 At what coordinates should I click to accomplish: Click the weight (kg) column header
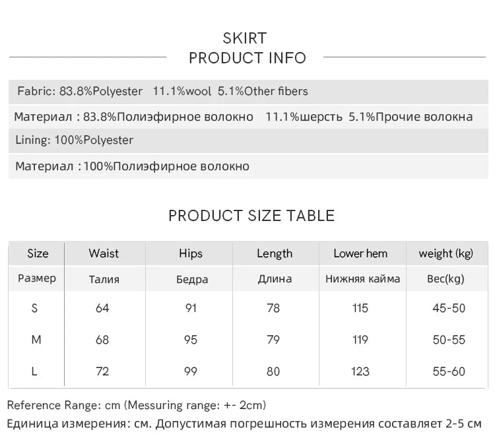click(x=445, y=253)
